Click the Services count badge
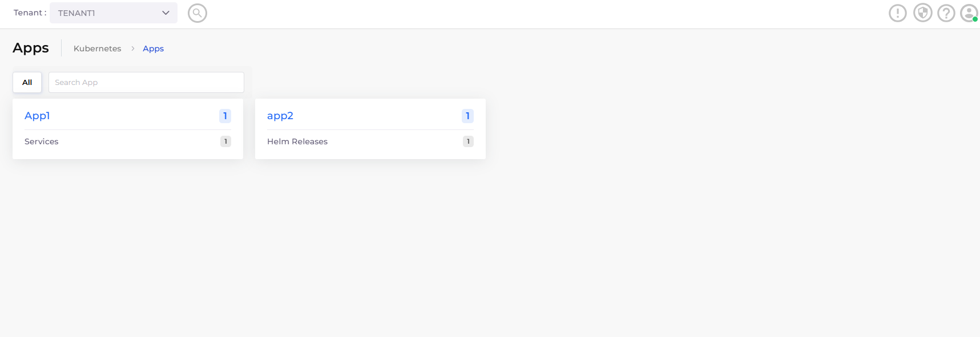 225,141
